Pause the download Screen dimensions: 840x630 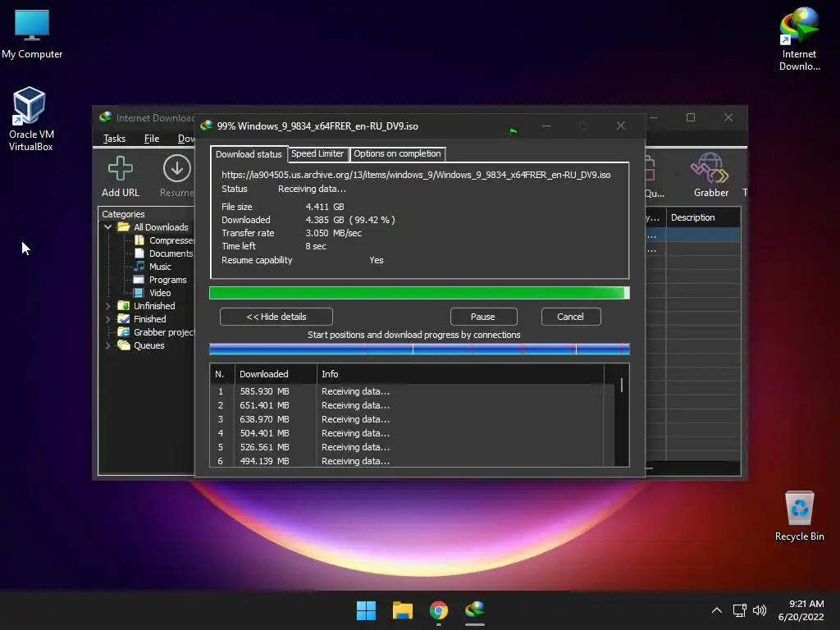click(483, 317)
